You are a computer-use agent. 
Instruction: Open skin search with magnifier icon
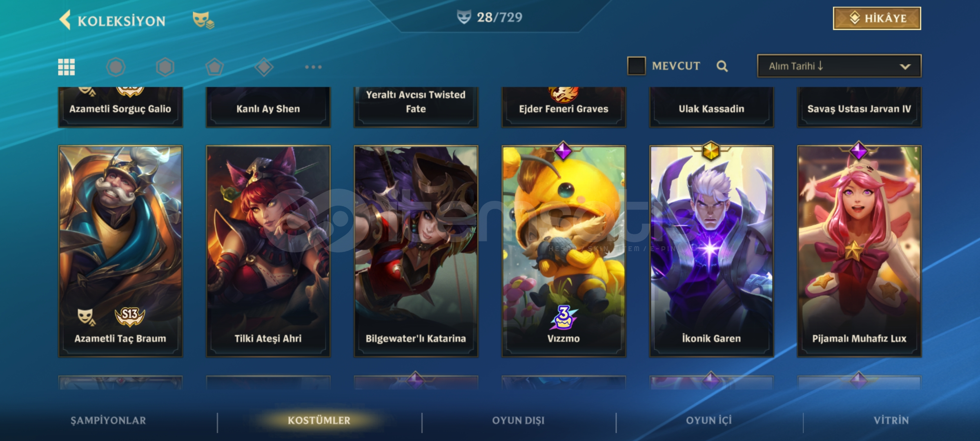722,66
